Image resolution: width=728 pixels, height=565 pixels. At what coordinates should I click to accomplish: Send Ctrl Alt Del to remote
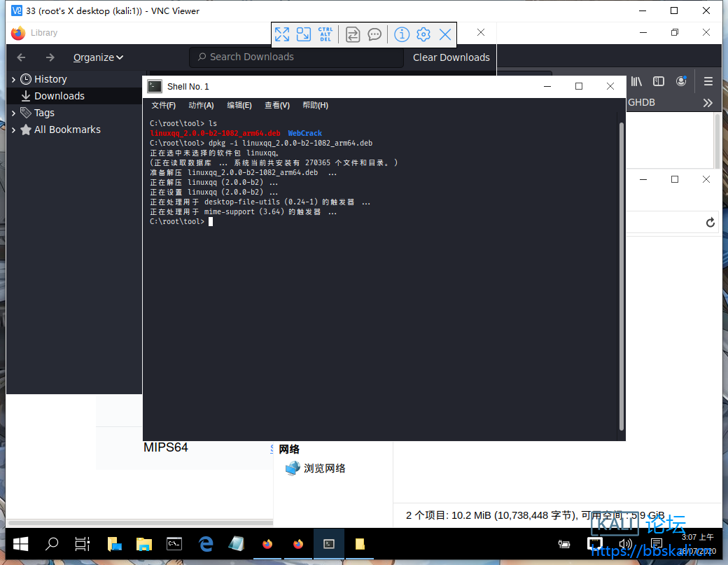(x=325, y=34)
